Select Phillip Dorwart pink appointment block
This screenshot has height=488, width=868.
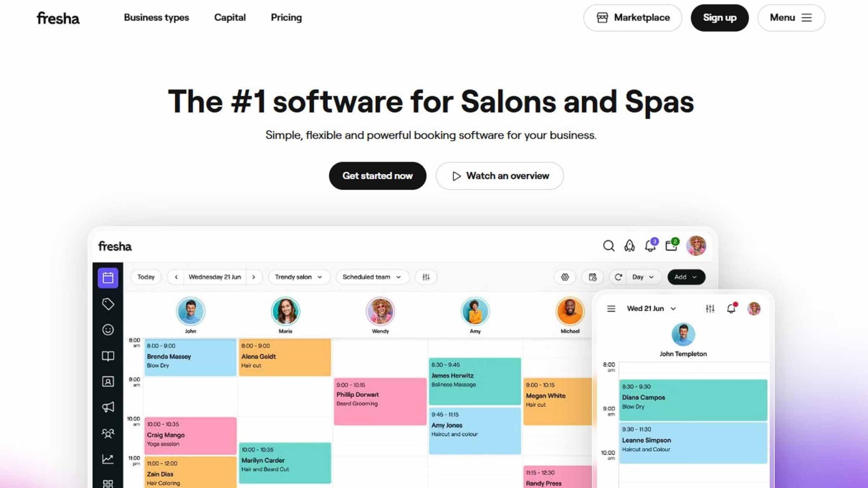[380, 401]
